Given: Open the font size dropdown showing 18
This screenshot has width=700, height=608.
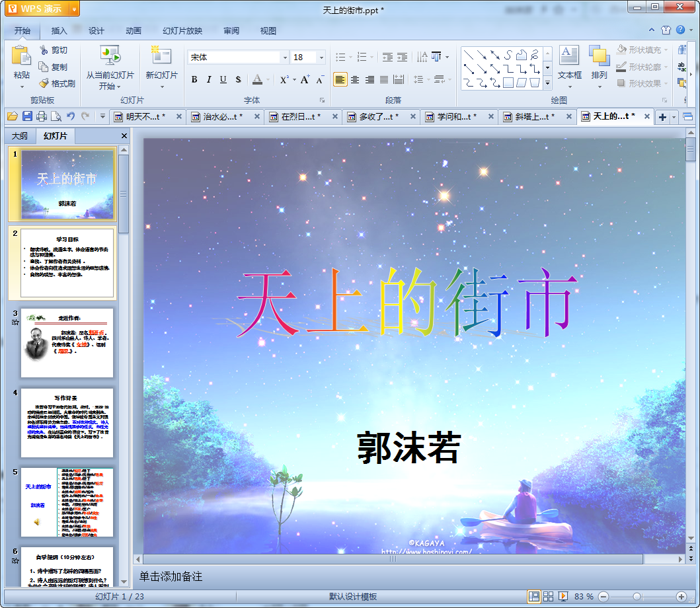Looking at the screenshot, I should [x=321, y=57].
